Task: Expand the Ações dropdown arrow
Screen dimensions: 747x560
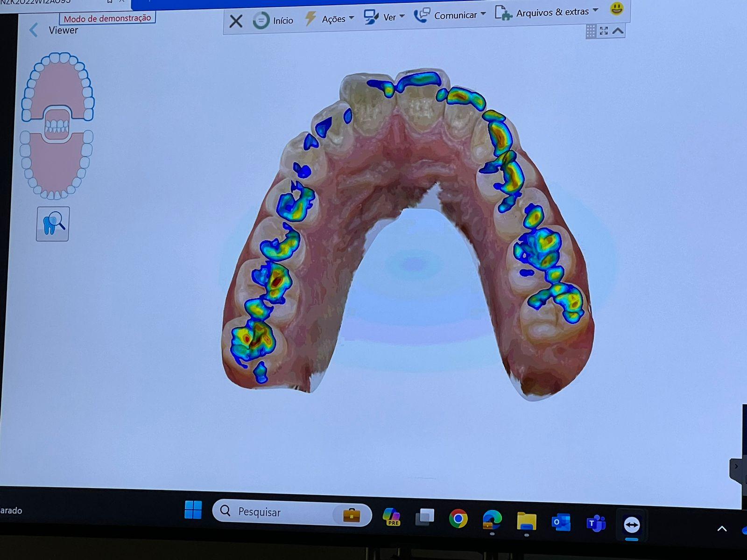Action: [x=352, y=18]
